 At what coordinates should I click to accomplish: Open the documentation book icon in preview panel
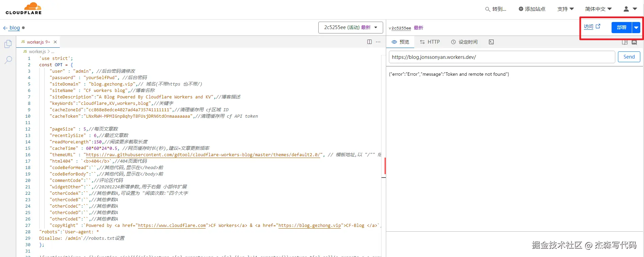(x=625, y=42)
